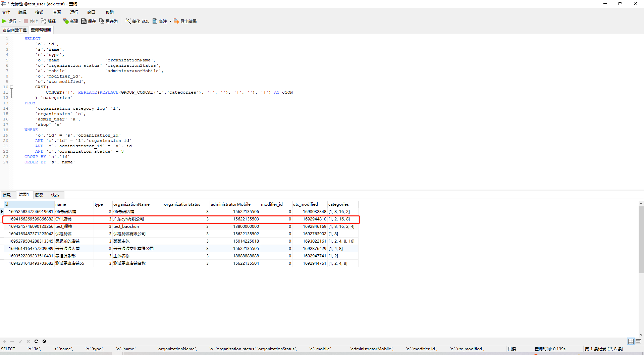Apply changes with the checkmark icon
Screen dimensions: 644x355
(20, 341)
